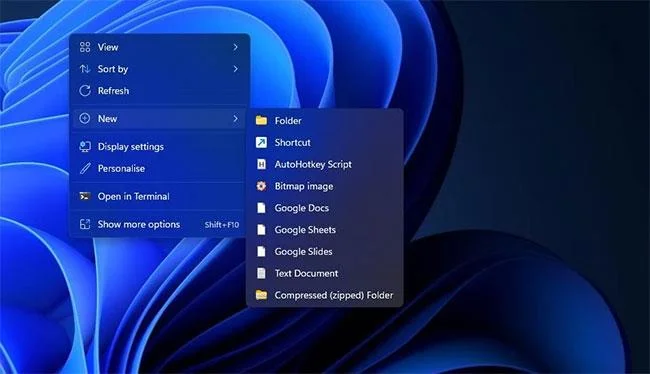This screenshot has height=374, width=650.
Task: Expand the New submenu chevron
Action: pyautogui.click(x=235, y=119)
